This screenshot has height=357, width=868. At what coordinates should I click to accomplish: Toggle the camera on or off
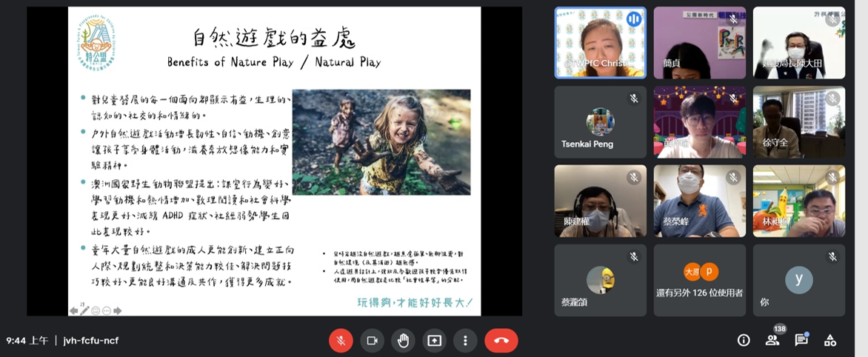click(372, 341)
